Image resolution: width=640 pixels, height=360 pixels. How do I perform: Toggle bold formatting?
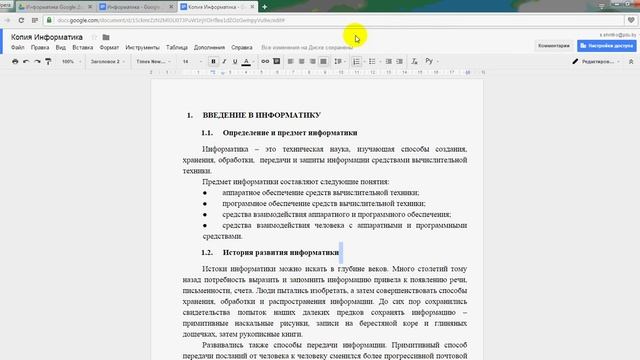click(x=213, y=62)
